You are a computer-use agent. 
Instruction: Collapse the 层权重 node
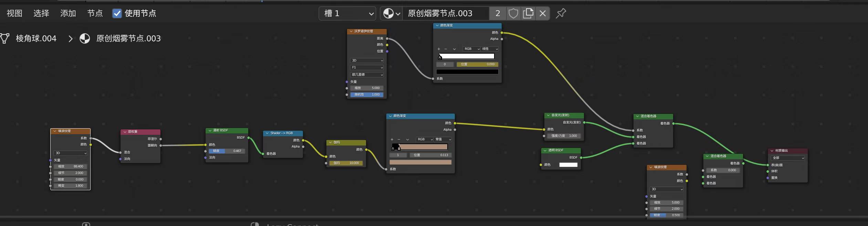click(125, 132)
